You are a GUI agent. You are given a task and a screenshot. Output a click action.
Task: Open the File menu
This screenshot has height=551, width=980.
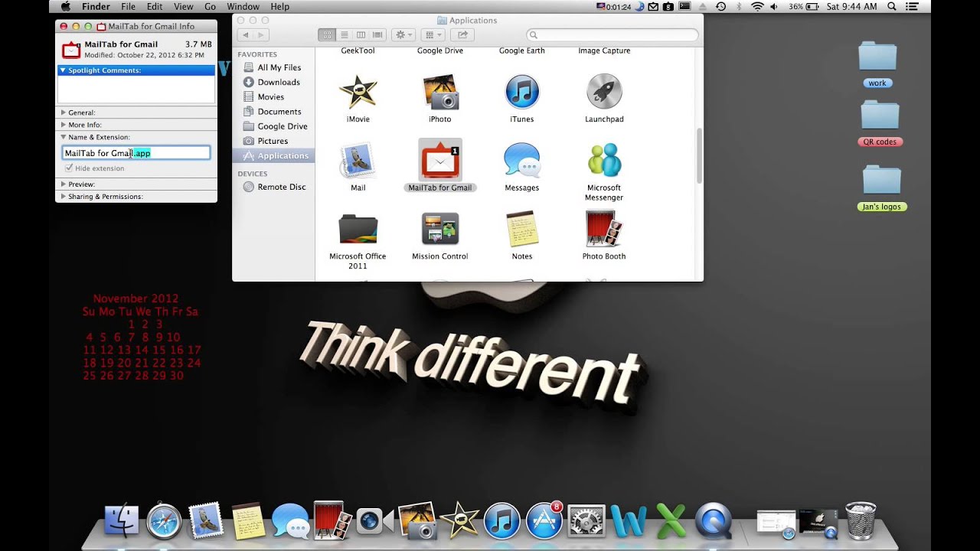click(x=128, y=6)
